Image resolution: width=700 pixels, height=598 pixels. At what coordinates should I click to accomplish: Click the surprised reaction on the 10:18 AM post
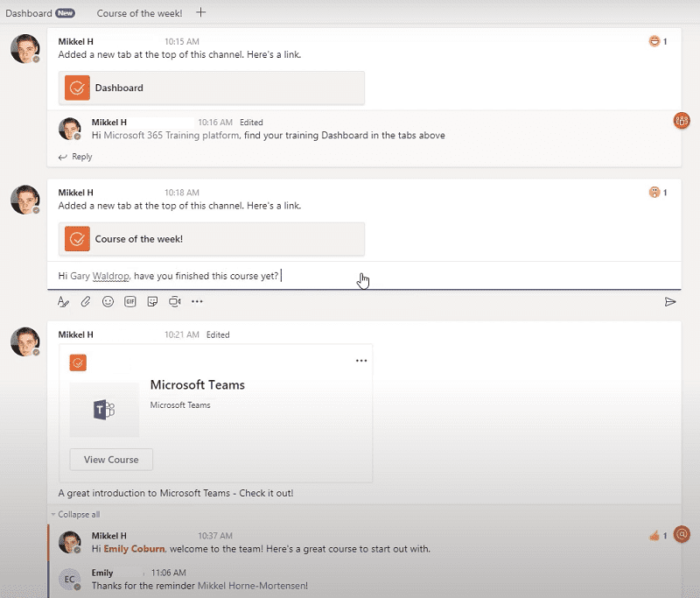click(x=654, y=193)
